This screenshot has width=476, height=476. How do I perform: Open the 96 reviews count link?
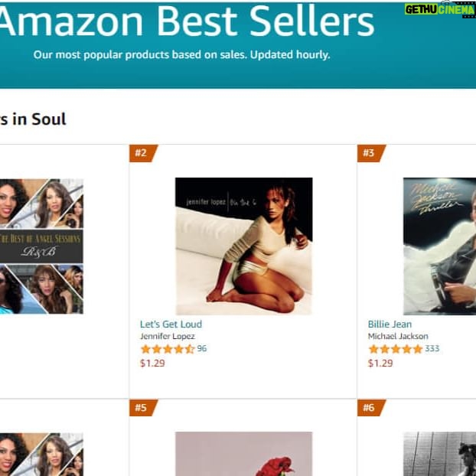(202, 349)
